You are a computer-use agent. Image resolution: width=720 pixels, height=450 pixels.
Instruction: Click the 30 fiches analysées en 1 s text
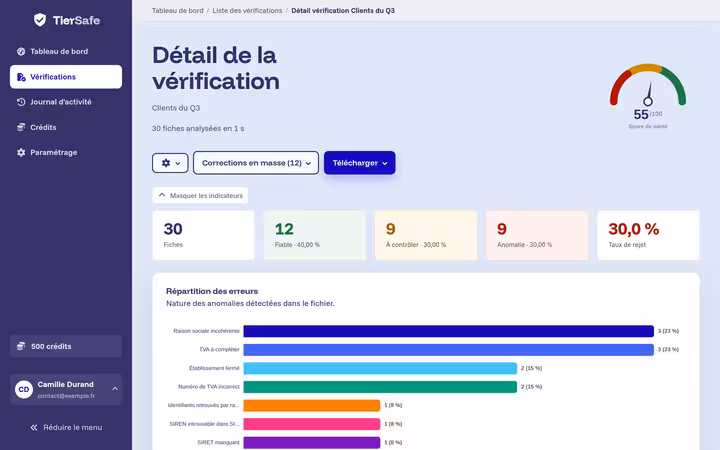(x=198, y=129)
